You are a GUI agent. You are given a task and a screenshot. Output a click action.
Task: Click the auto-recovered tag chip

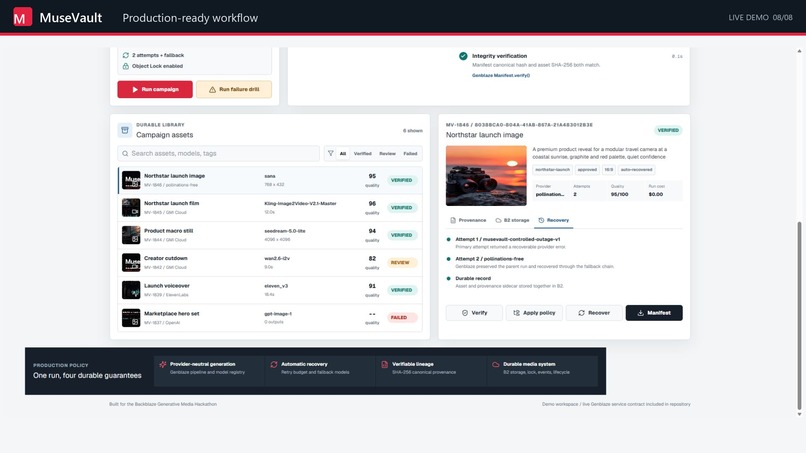click(x=636, y=170)
